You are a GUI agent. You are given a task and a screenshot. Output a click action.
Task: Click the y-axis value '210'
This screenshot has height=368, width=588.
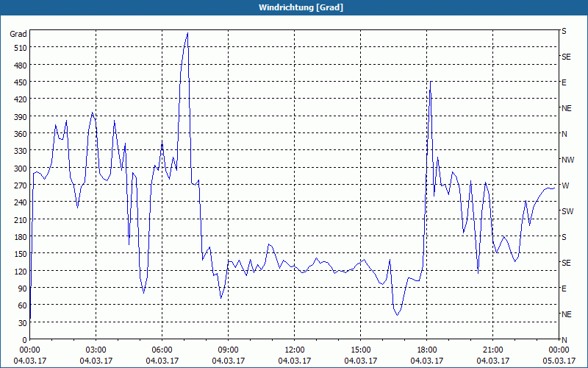21,219
